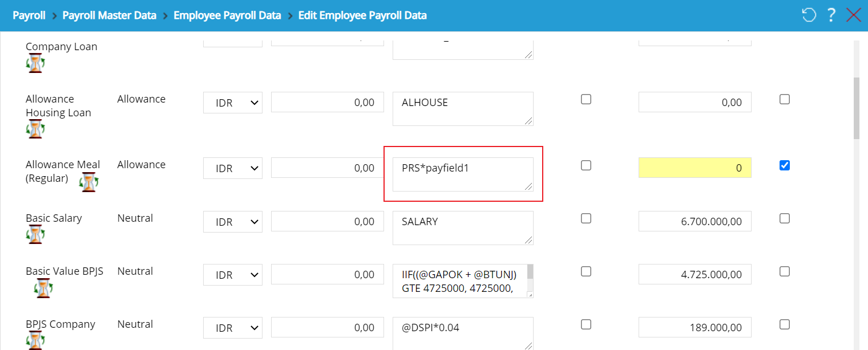This screenshot has width=868, height=350.
Task: Enable rightmost checkbox for Allowance Housing Loan
Action: [785, 99]
